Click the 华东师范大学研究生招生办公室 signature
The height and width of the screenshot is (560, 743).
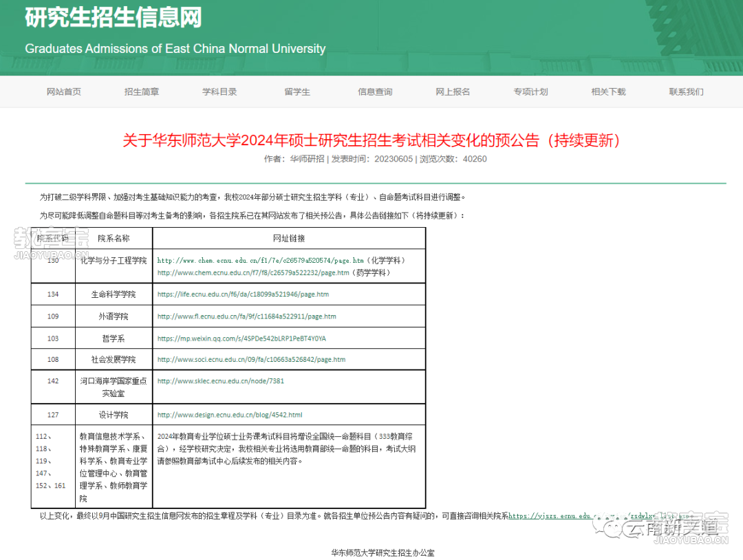click(383, 553)
